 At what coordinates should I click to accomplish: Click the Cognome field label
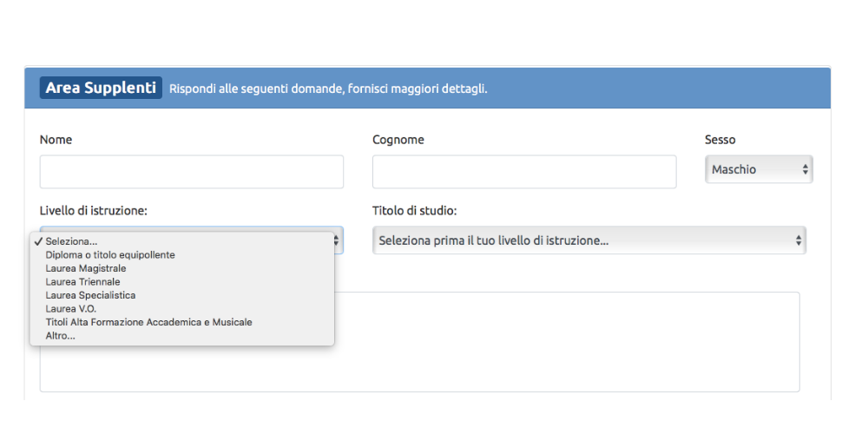click(398, 140)
